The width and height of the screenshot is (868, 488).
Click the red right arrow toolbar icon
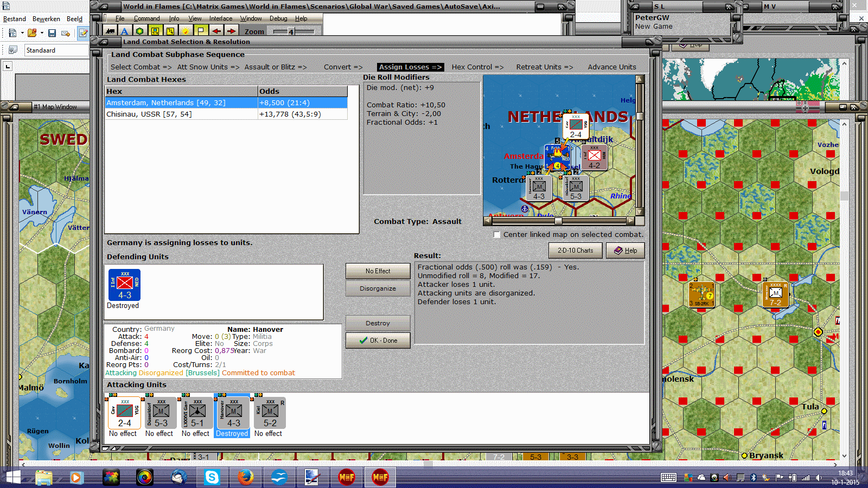[x=231, y=31]
